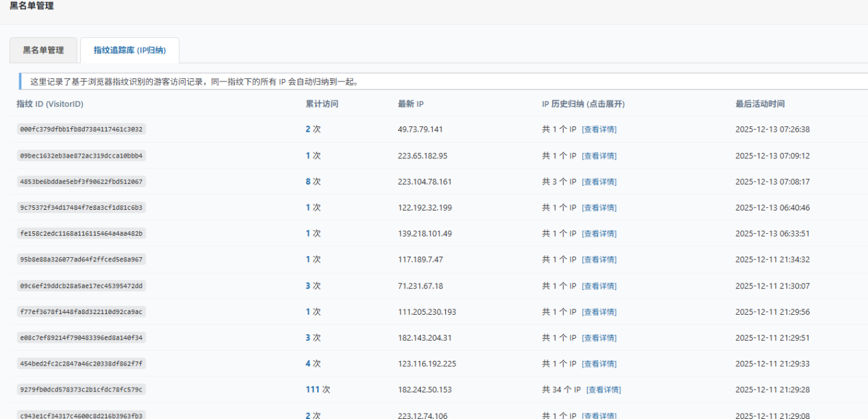Select fingerprint ID starting with 4853be6b
Viewport: 868px width, 419px height.
point(81,182)
